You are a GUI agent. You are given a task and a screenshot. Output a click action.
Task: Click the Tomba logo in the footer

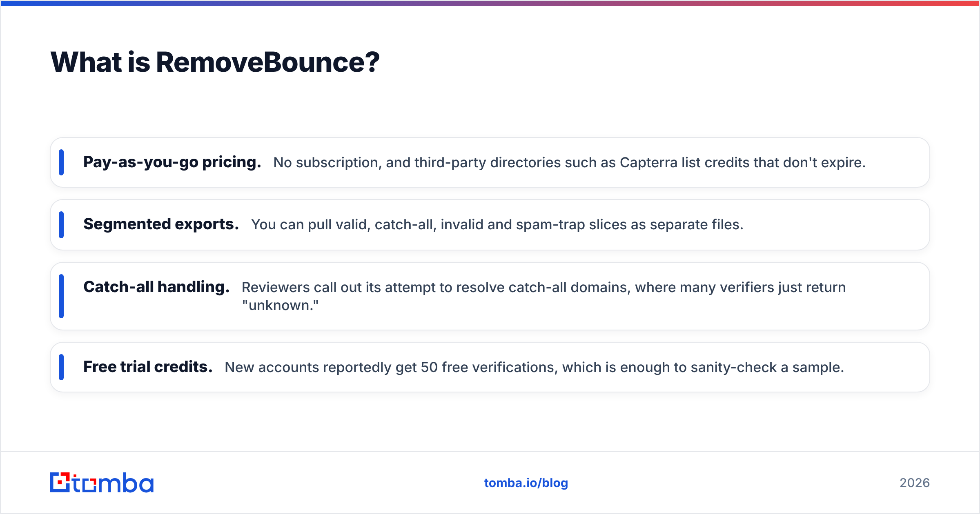(x=102, y=483)
